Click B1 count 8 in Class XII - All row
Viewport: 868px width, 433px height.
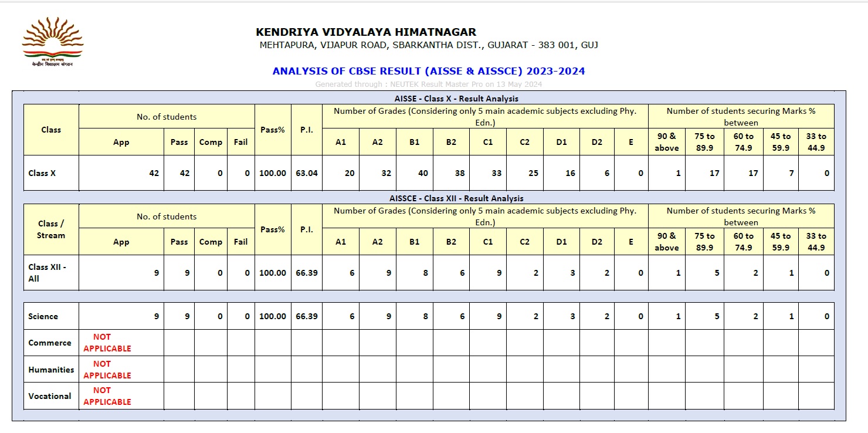point(425,273)
